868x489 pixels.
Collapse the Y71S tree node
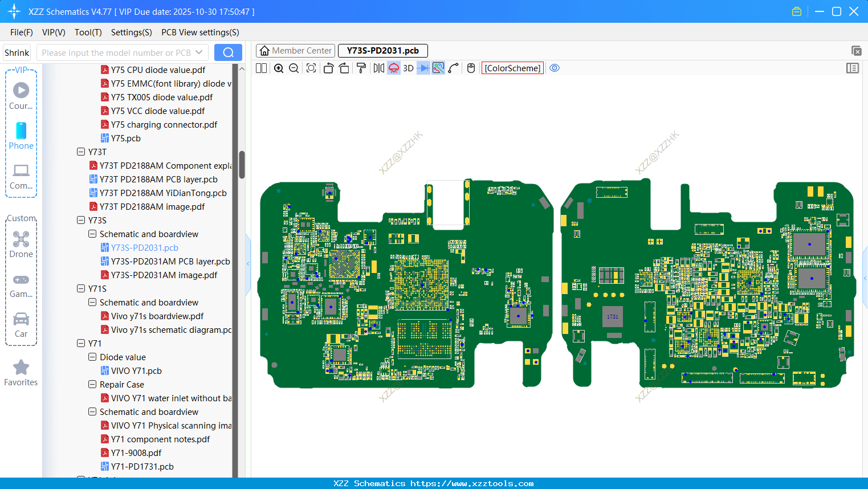[x=81, y=289]
